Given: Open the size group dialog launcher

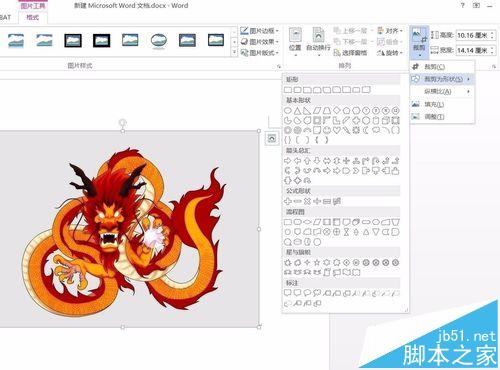Looking at the screenshot, I should (494, 67).
